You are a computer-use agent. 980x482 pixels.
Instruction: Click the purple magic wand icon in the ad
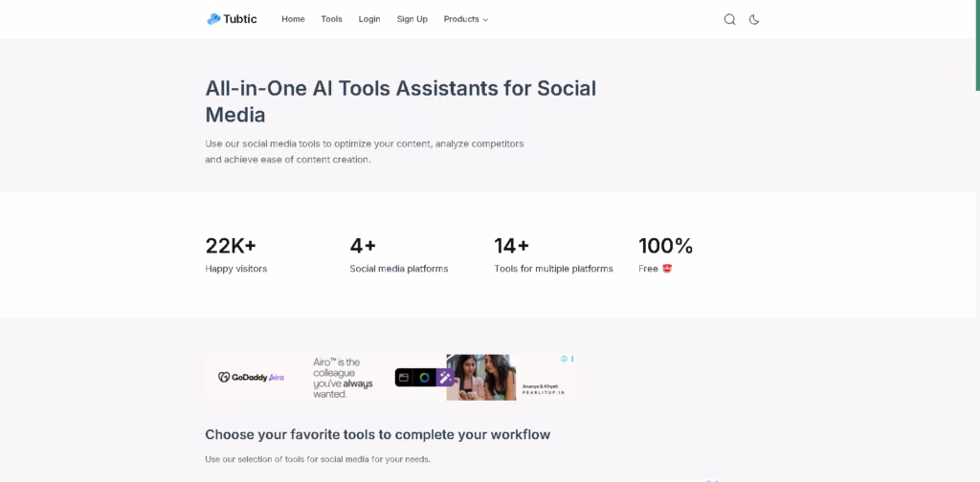coord(445,378)
